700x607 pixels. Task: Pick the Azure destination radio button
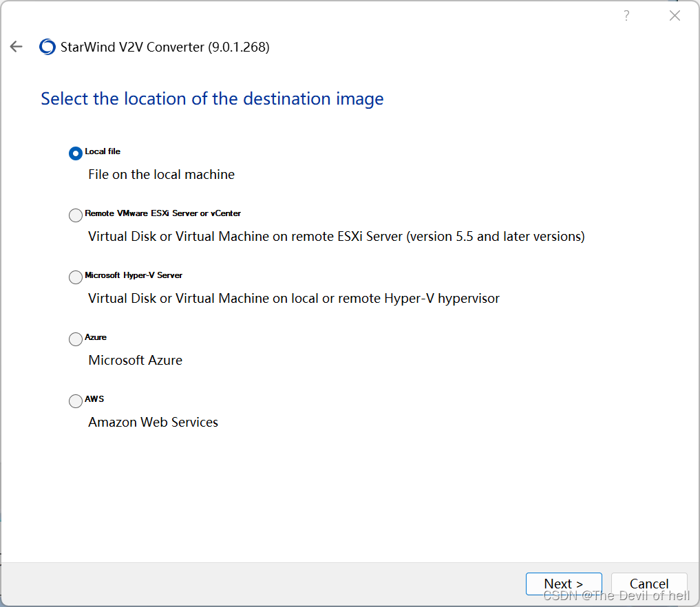(x=76, y=339)
